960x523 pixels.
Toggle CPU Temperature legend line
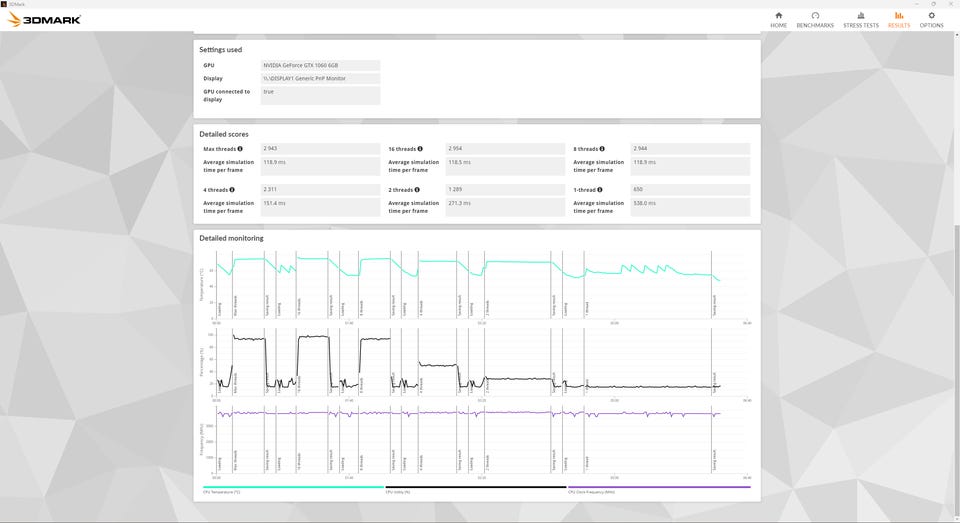pyautogui.click(x=293, y=488)
